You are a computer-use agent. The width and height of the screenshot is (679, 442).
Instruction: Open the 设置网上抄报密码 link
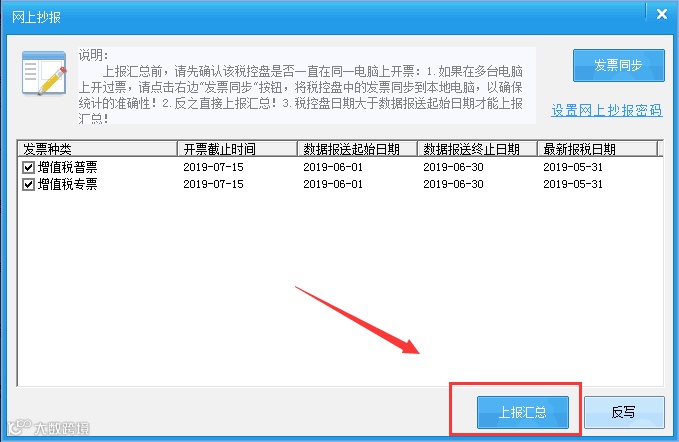point(606,110)
